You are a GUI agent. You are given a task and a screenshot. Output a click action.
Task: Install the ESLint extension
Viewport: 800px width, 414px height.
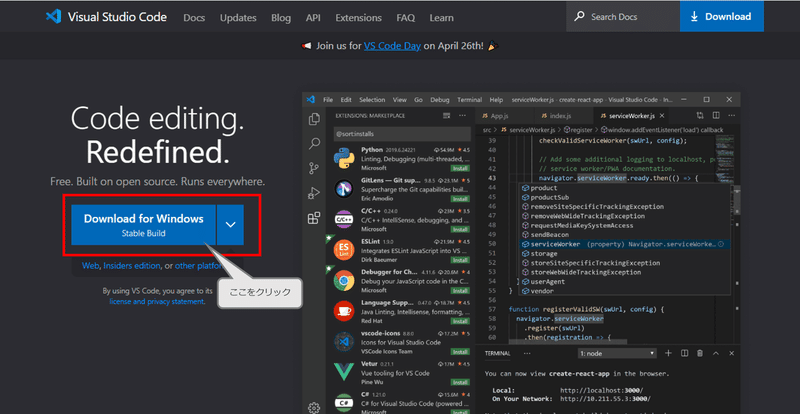point(460,260)
